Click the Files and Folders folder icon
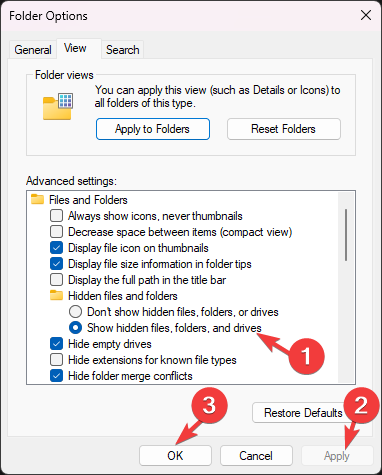Image resolution: width=382 pixels, height=475 pixels. coord(37,199)
